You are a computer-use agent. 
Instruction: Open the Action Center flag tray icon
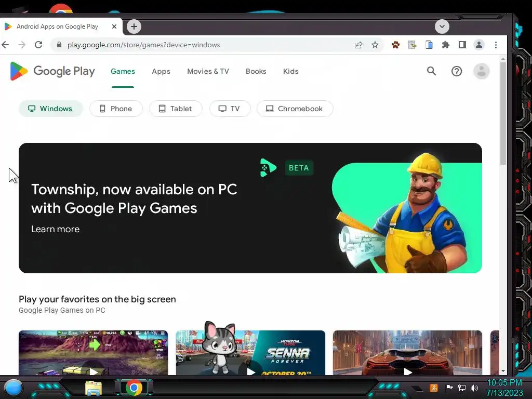click(x=449, y=388)
